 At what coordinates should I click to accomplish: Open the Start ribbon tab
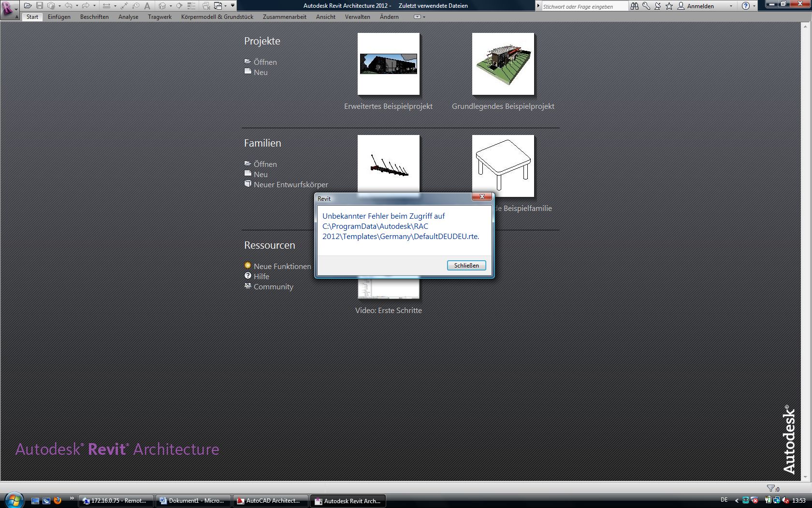click(32, 17)
